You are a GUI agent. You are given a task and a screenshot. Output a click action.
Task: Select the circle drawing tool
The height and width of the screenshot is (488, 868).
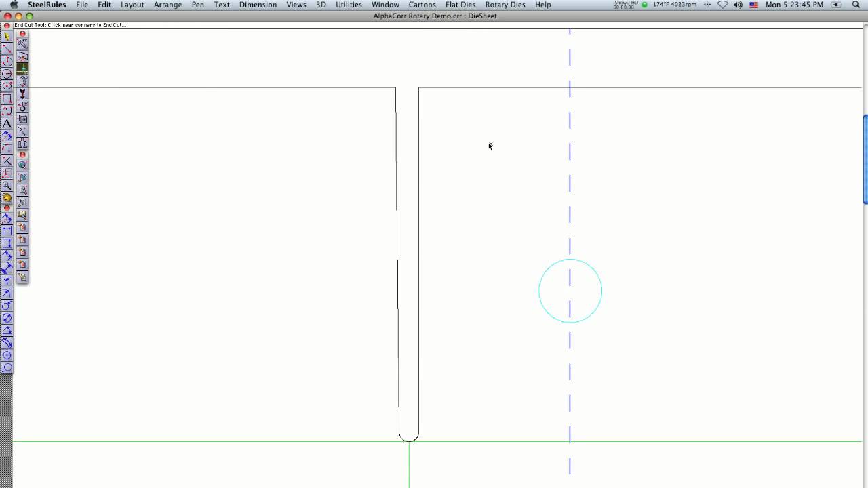click(x=7, y=73)
